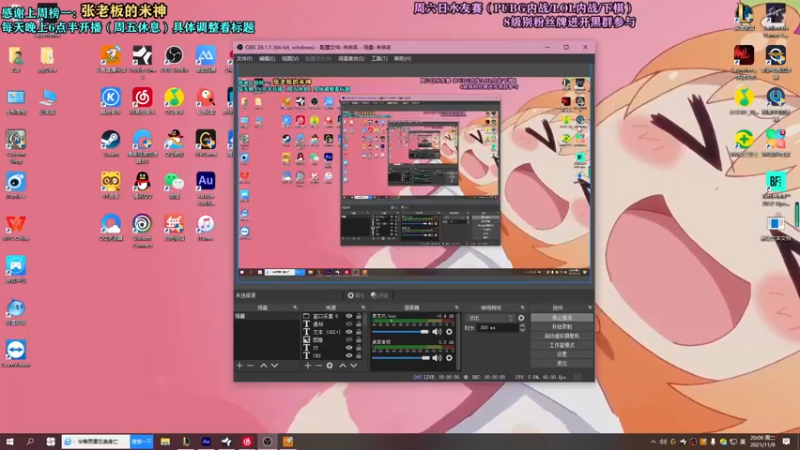Viewport: 800px width, 450px height.
Task: Click 退出 exit button in Controls
Action: click(x=562, y=363)
